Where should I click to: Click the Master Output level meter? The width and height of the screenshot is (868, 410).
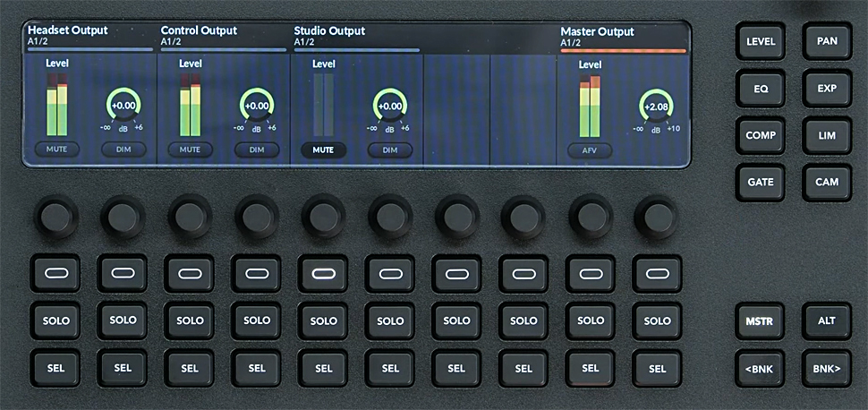coord(590,107)
